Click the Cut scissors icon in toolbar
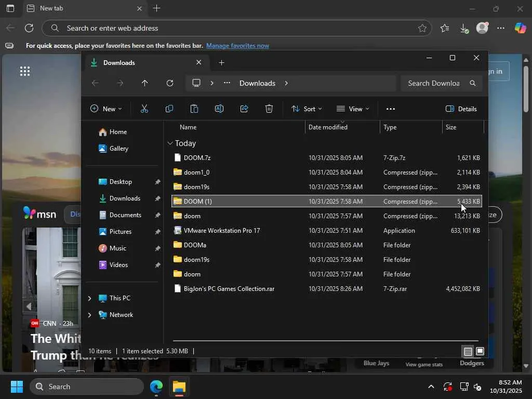532x399 pixels. (144, 109)
